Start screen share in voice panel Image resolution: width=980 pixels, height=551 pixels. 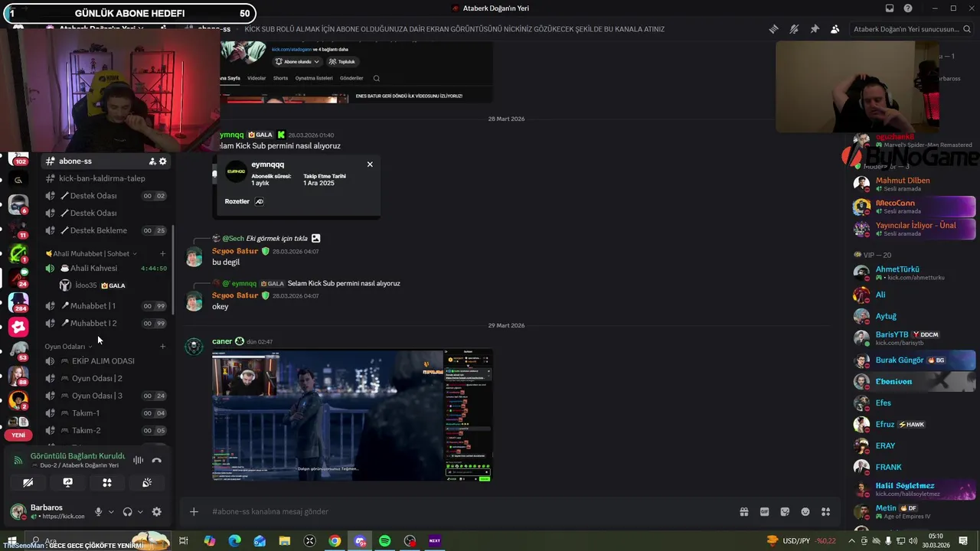pos(67,483)
